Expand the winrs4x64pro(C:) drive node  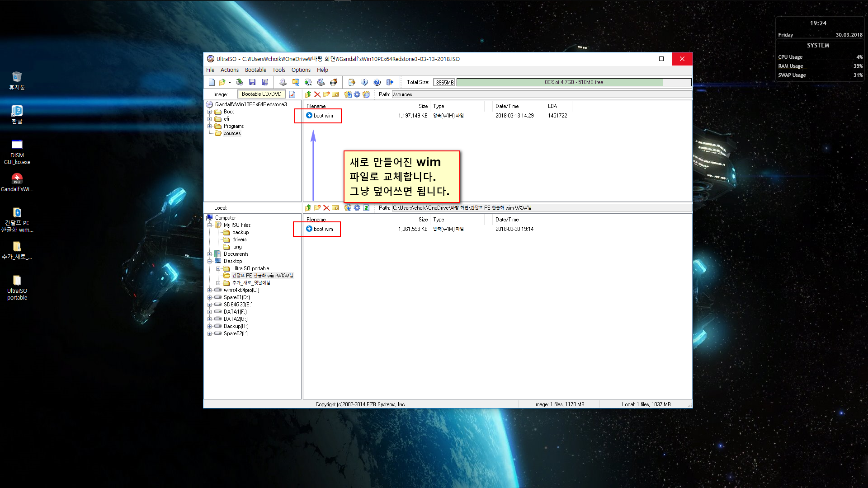[210, 290]
